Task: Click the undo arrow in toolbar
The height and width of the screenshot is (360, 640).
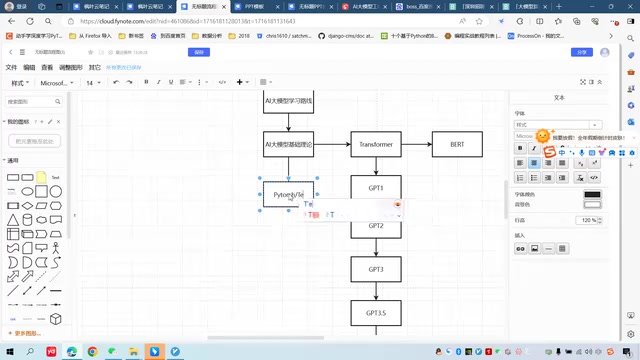Action: (x=116, y=82)
